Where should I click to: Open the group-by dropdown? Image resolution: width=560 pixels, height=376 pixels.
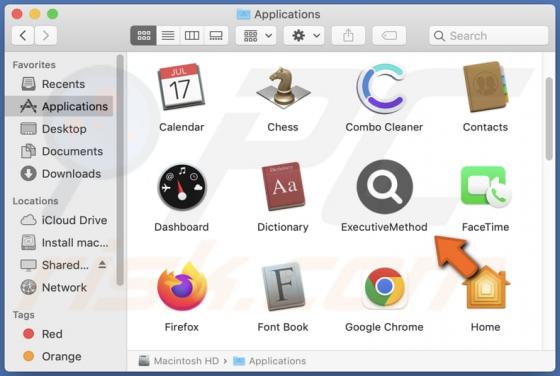(x=256, y=35)
